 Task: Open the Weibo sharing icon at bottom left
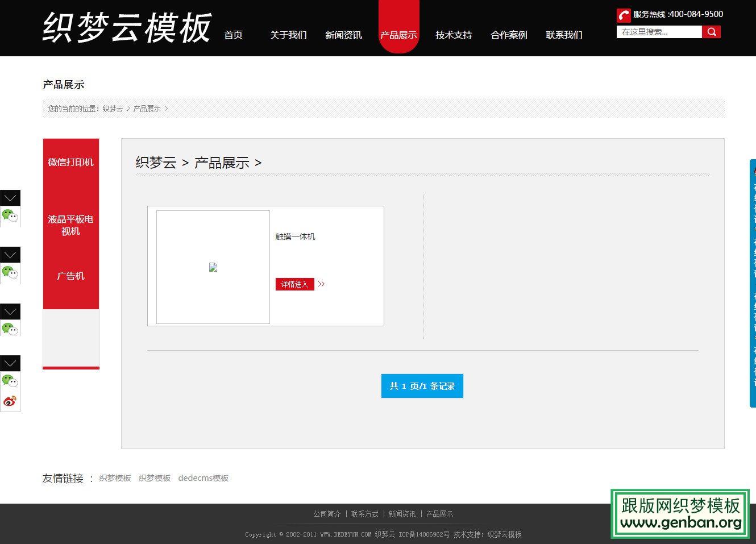(x=10, y=401)
